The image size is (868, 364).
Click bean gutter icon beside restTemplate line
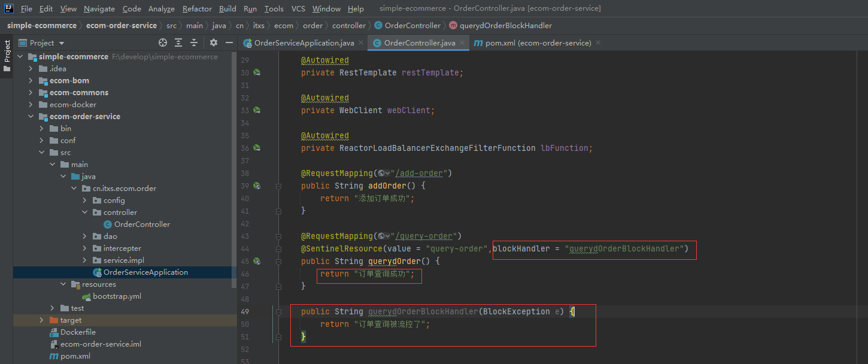(257, 72)
